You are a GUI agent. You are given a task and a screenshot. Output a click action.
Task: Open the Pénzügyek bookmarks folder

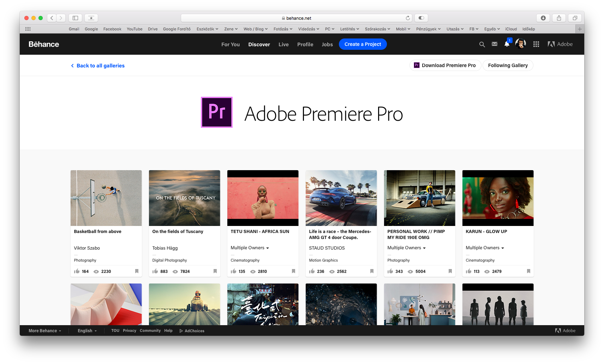(x=428, y=29)
